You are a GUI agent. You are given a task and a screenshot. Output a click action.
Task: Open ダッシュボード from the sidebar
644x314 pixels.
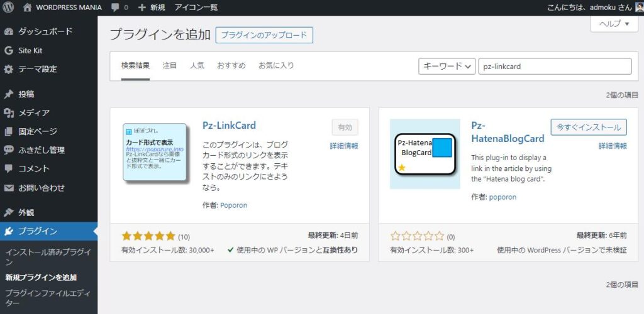tap(45, 31)
